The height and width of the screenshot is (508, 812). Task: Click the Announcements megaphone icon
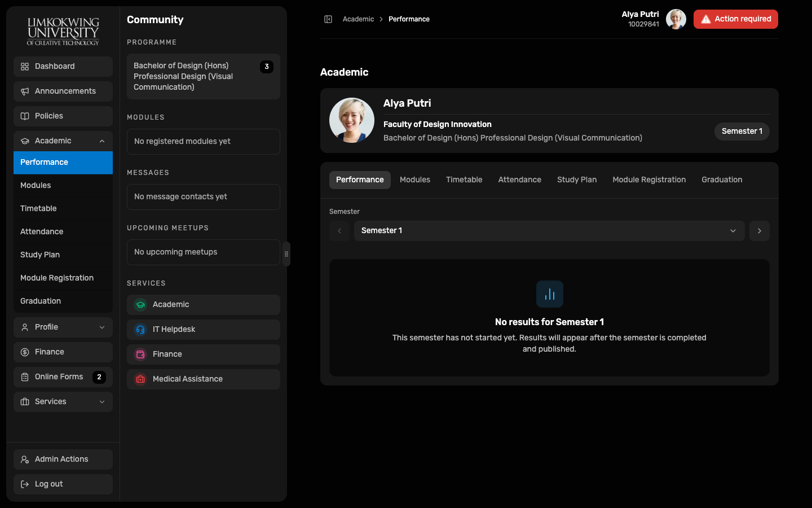coord(25,91)
